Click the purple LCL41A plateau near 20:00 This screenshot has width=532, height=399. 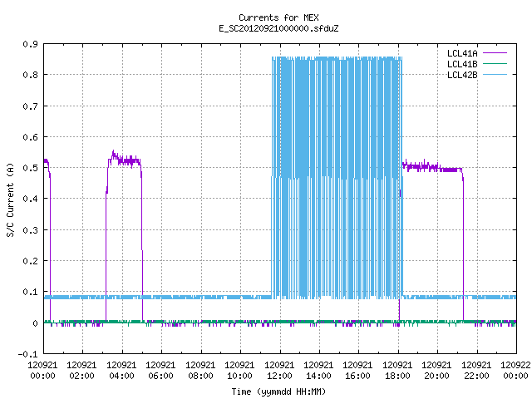[x=432, y=167]
